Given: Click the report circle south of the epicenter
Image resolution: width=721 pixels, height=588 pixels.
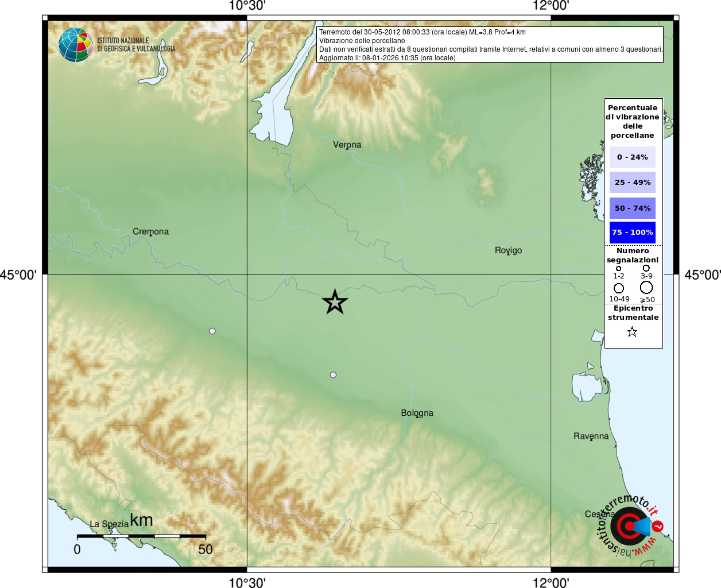Looking at the screenshot, I should (333, 374).
